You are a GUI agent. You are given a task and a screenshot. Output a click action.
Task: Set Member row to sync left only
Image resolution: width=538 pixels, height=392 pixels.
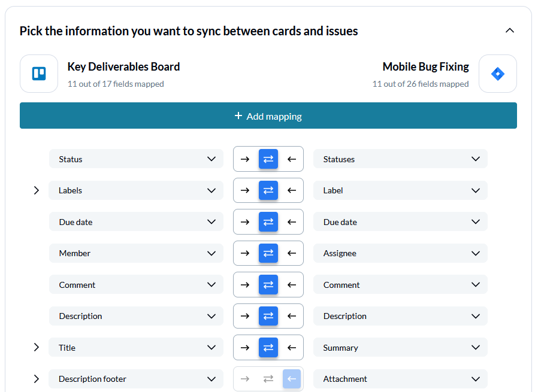tap(292, 253)
